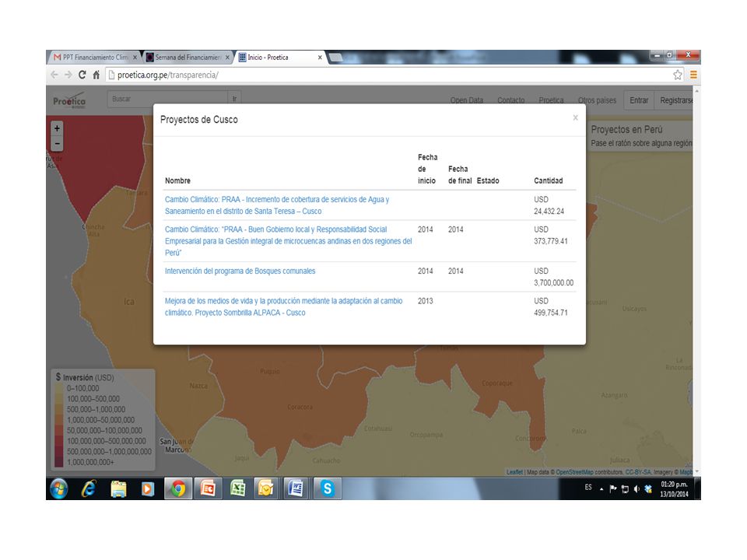Viewport: 747px width, 560px height.
Task: Show hidden system tray icons
Action: 601,489
